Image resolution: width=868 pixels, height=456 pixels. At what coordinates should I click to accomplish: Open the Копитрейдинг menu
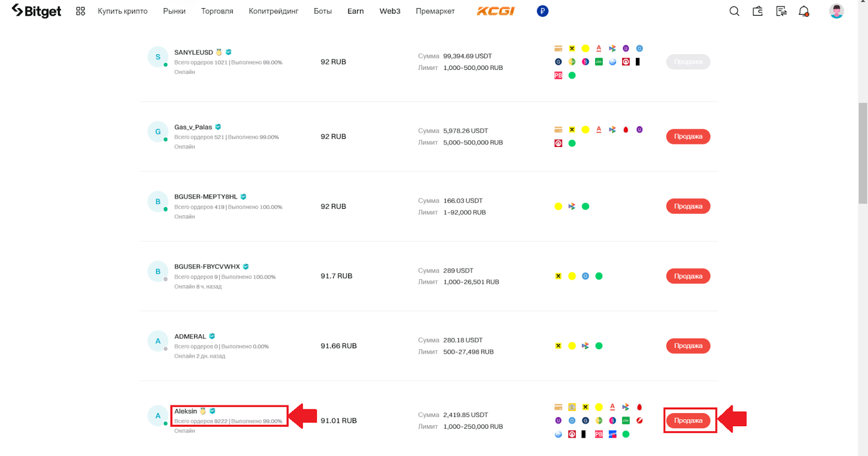pyautogui.click(x=273, y=11)
